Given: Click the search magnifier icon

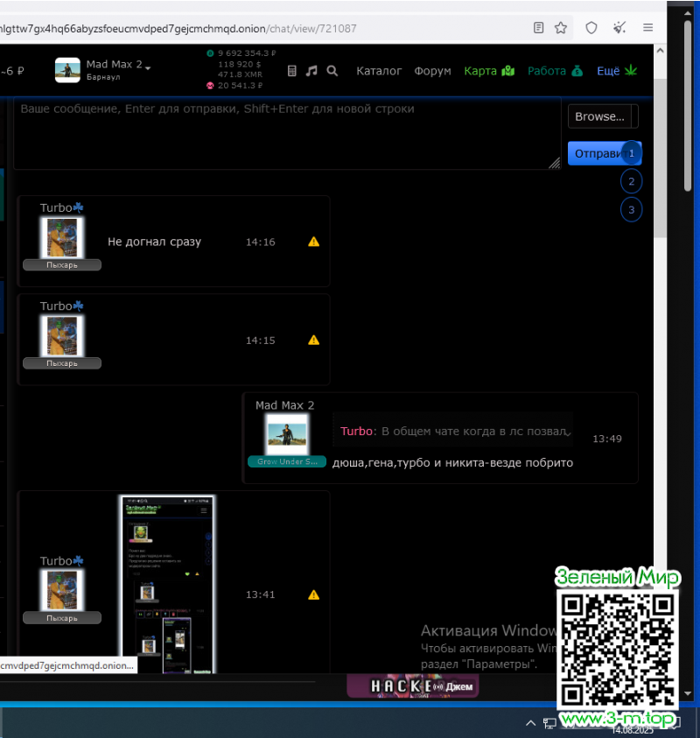Looking at the screenshot, I should pyautogui.click(x=332, y=71).
